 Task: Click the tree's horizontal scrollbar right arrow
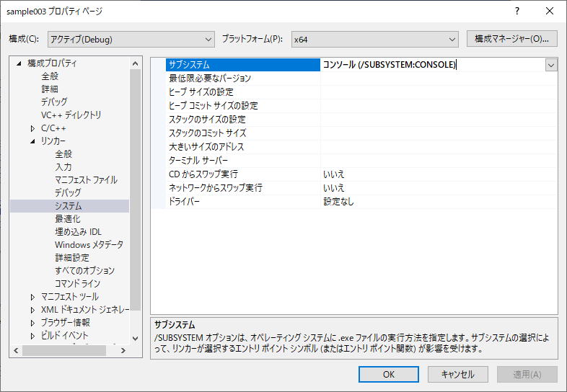pyautogui.click(x=123, y=350)
